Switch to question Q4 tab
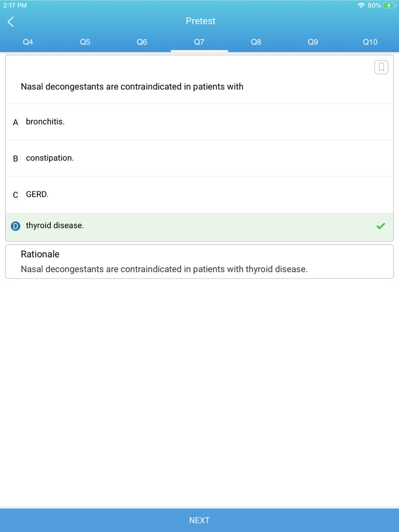This screenshot has width=399, height=532. 28,42
